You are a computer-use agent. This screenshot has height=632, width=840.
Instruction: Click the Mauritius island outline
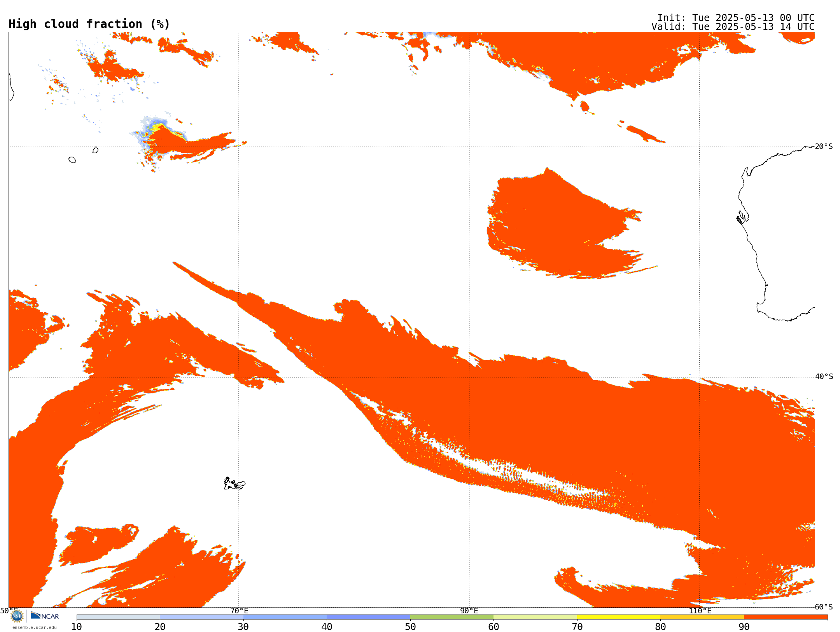click(x=95, y=150)
